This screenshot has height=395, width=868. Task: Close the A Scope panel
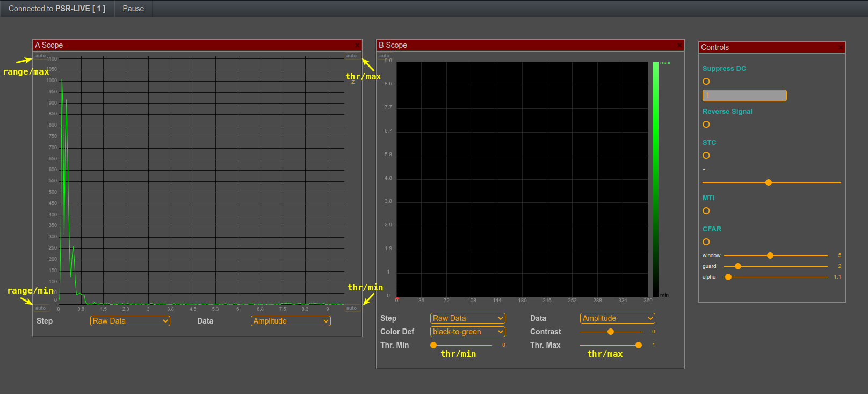point(357,46)
